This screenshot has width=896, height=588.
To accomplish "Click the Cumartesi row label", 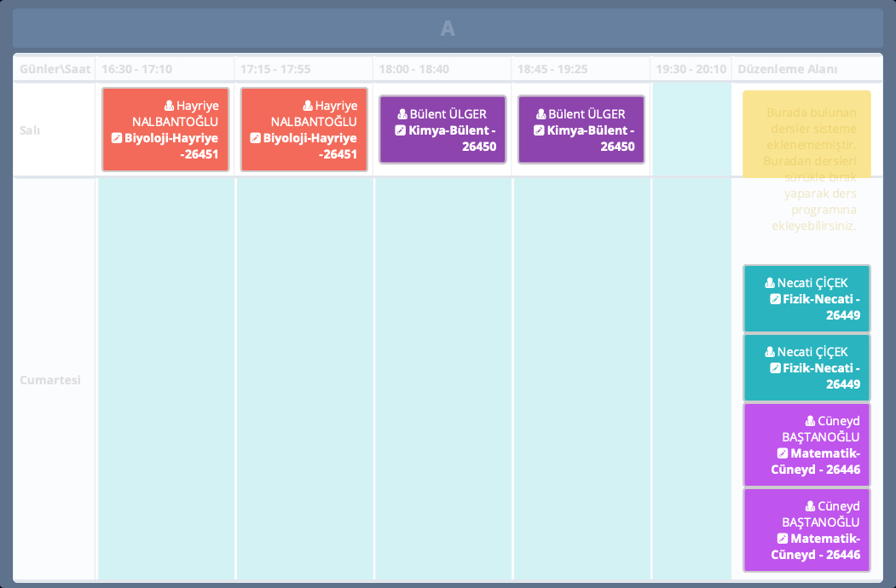I will click(50, 380).
